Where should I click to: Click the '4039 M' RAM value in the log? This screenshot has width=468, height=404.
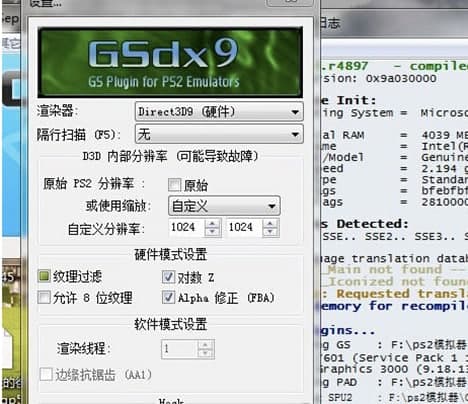pos(444,135)
